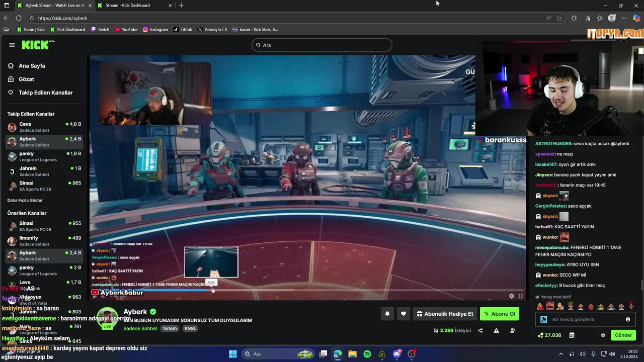The image size is (644, 362).
Task: Open the followed Jahrein channel with 1 B viewers
Action: tap(44, 171)
